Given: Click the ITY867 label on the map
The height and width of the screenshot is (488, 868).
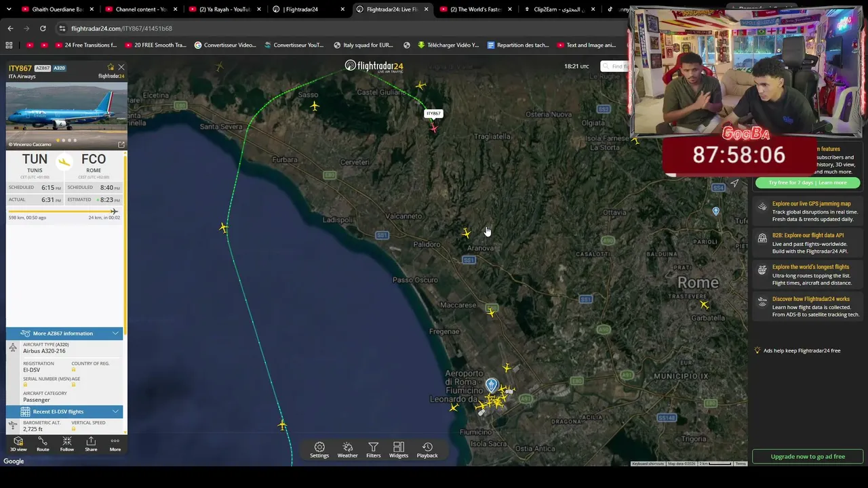Looking at the screenshot, I should click(x=433, y=113).
